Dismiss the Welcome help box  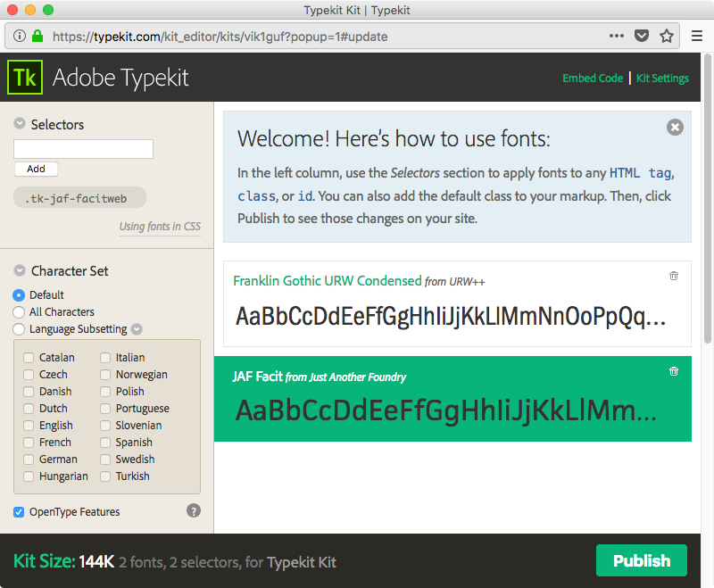click(x=675, y=127)
